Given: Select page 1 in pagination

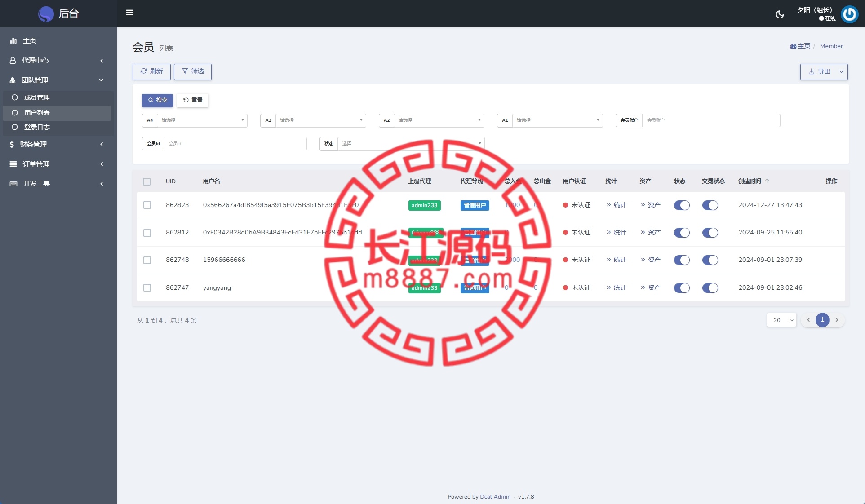Looking at the screenshot, I should coord(822,320).
